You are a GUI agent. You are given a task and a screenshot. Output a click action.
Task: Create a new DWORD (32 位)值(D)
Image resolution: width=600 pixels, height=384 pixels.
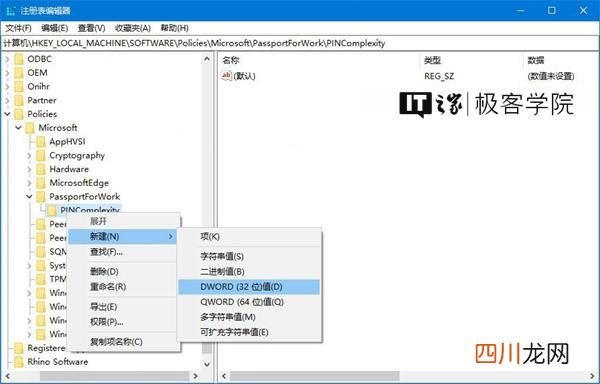[249, 287]
